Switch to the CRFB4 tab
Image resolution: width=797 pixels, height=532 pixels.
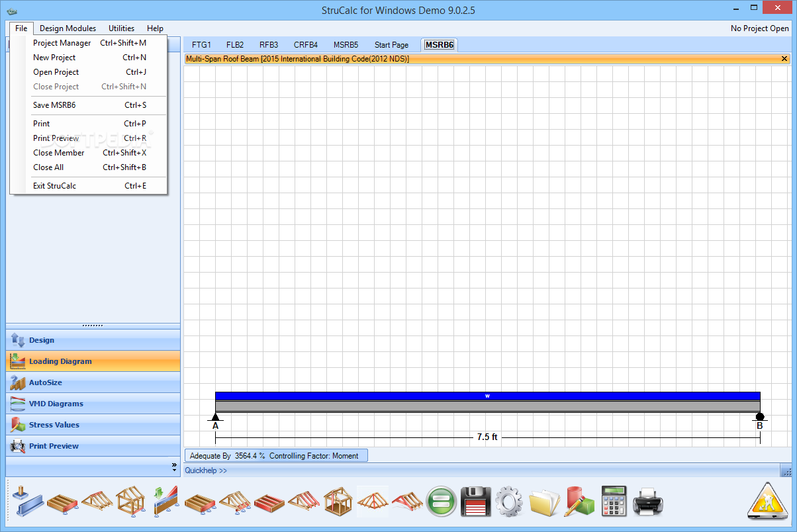[306, 45]
